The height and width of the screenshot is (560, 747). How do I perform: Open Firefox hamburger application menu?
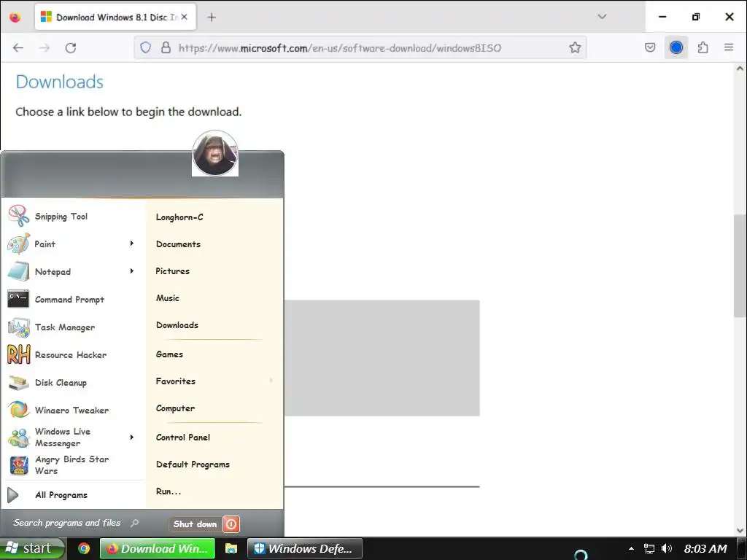click(729, 47)
